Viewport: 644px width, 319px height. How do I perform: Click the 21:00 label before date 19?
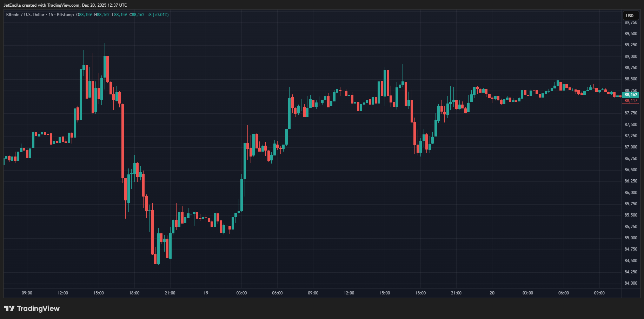click(170, 293)
